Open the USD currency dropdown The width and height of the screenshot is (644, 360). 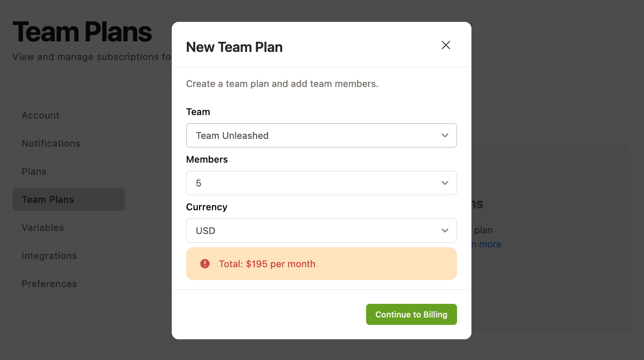point(321,231)
